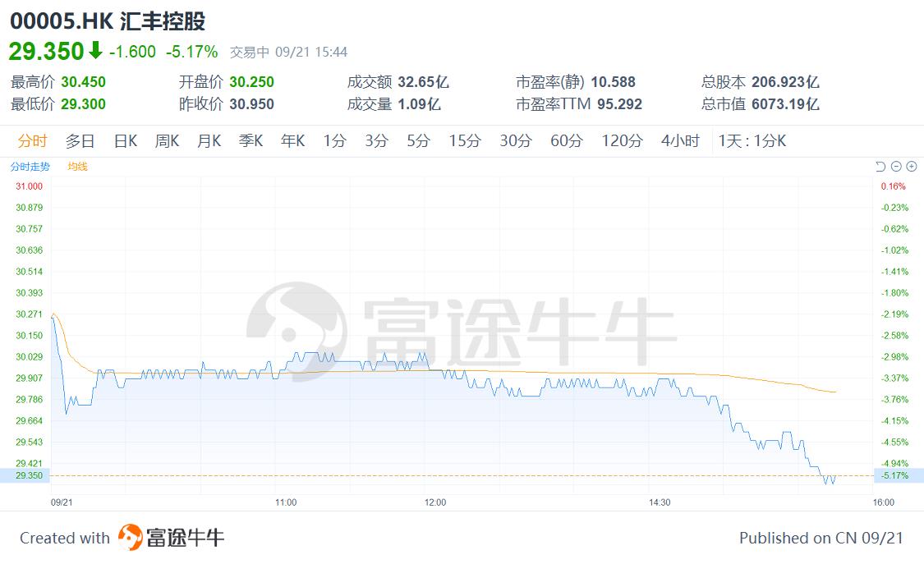The image size is (924, 564).
Task: Reset chart with the undo arrow icon
Action: 880,166
